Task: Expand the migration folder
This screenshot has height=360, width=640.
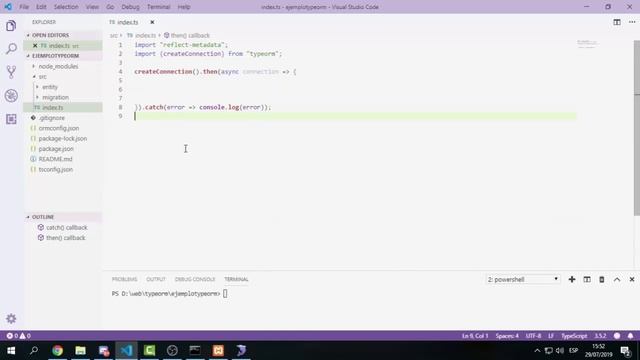Action: [x=56, y=98]
